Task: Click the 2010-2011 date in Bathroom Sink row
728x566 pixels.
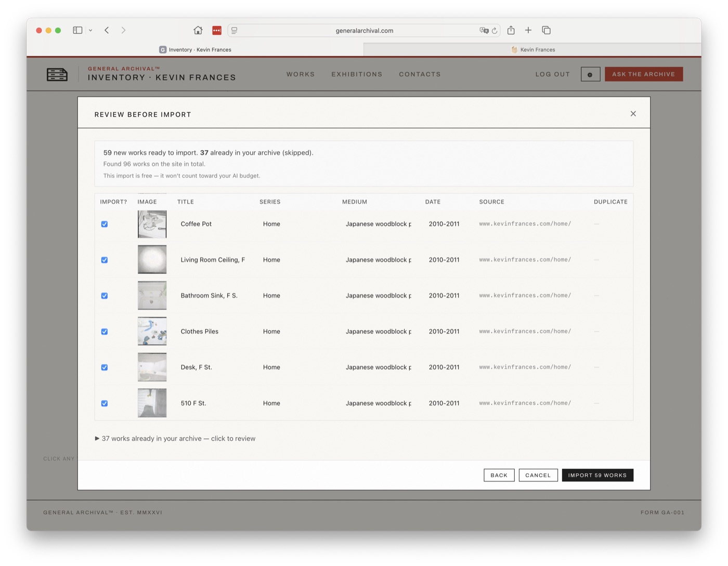Action: click(x=444, y=296)
